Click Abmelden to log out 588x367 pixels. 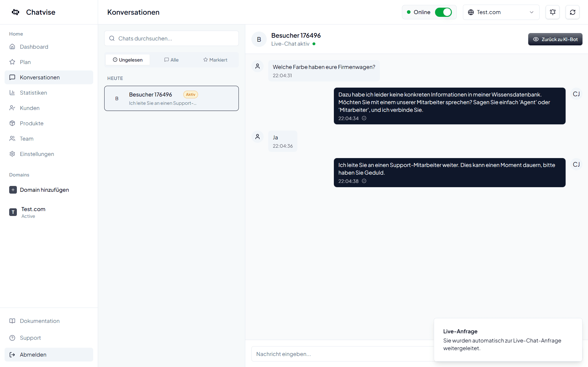(x=33, y=355)
